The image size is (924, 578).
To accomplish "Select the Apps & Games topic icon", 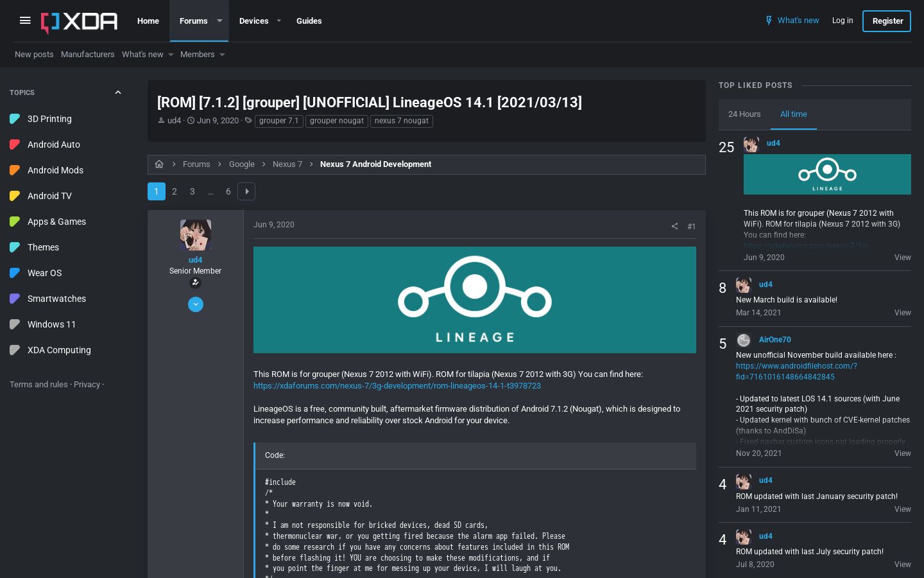I will click(15, 222).
